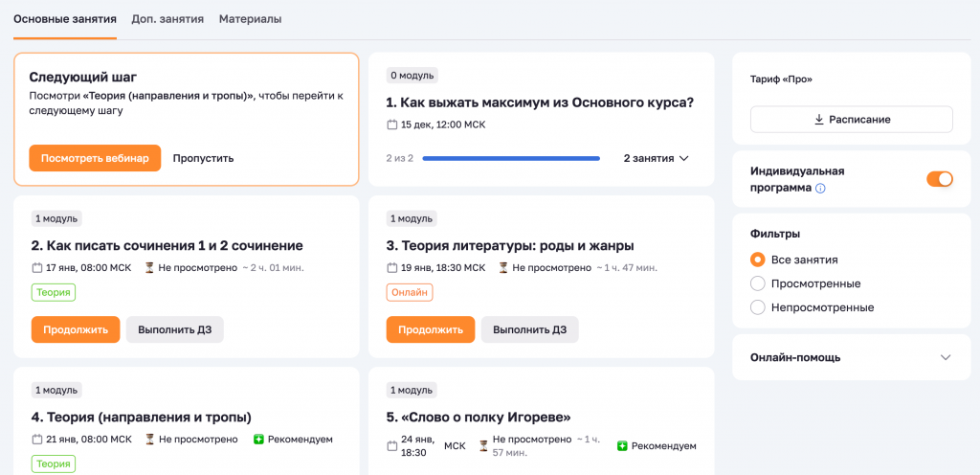Expand the Онлайн-помощь section
Screen dimensions: 980x475
point(851,357)
